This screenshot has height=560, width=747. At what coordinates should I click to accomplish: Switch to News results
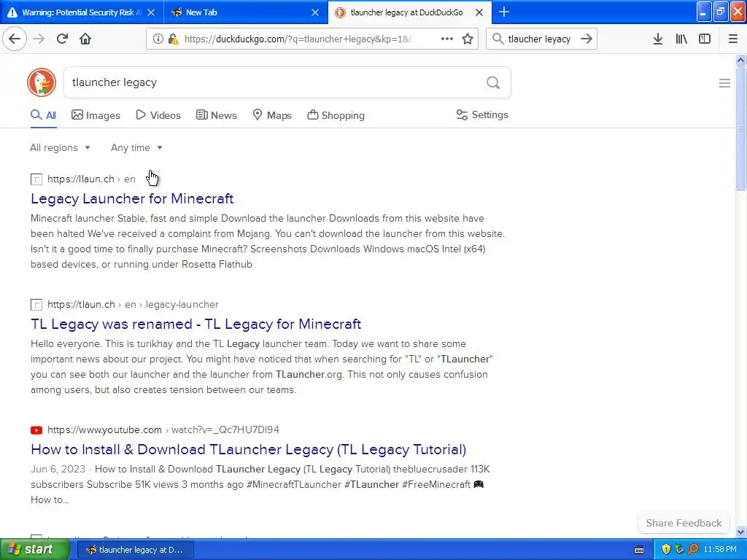point(216,115)
